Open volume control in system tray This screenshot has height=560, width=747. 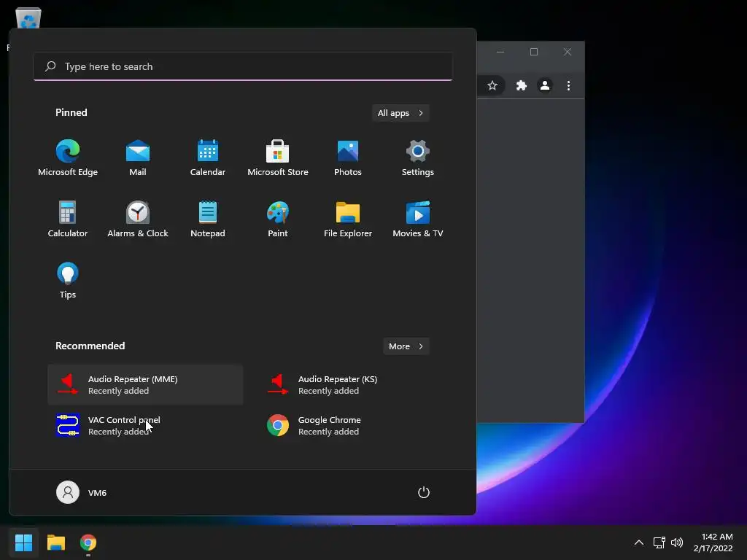(676, 542)
